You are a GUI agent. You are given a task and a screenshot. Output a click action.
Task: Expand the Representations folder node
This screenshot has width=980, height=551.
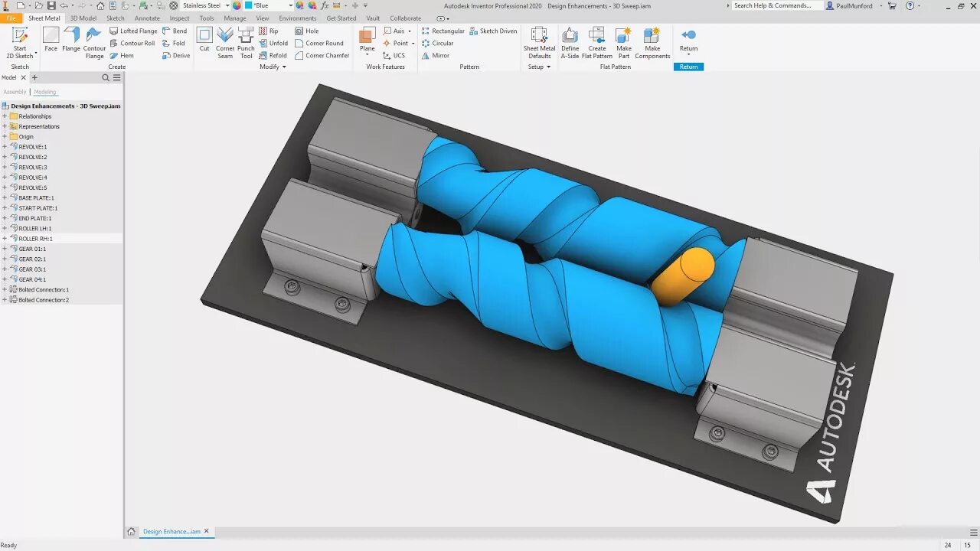pyautogui.click(x=5, y=126)
